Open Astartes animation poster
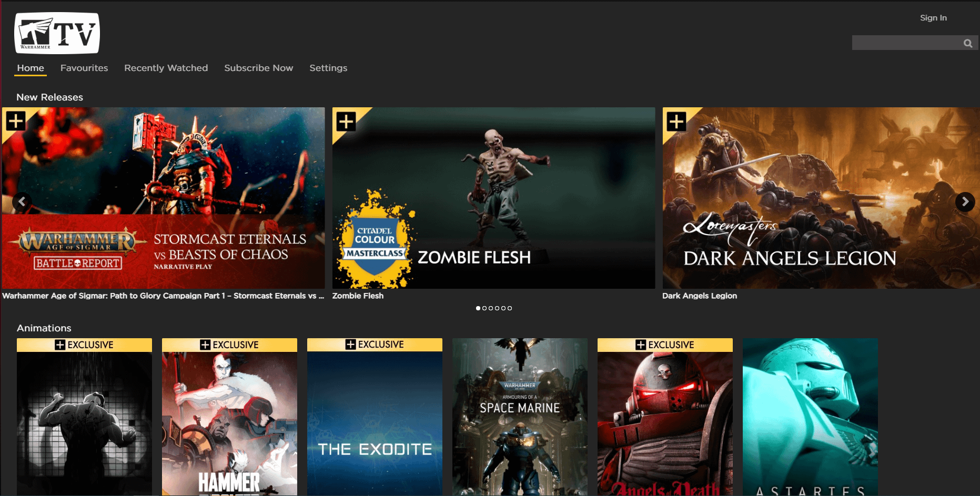This screenshot has width=980, height=496. [x=810, y=417]
